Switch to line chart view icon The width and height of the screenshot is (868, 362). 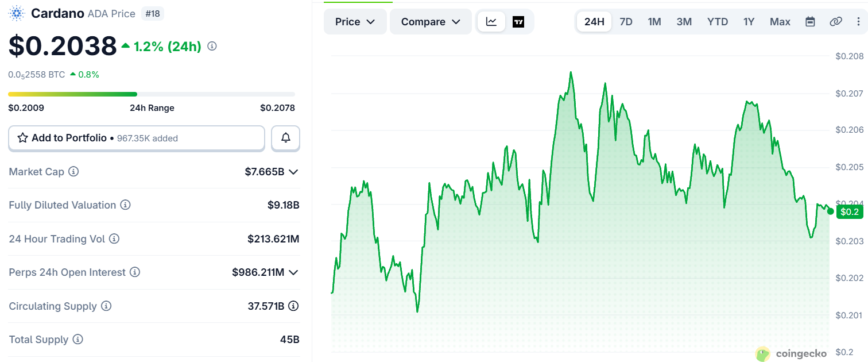pos(491,22)
